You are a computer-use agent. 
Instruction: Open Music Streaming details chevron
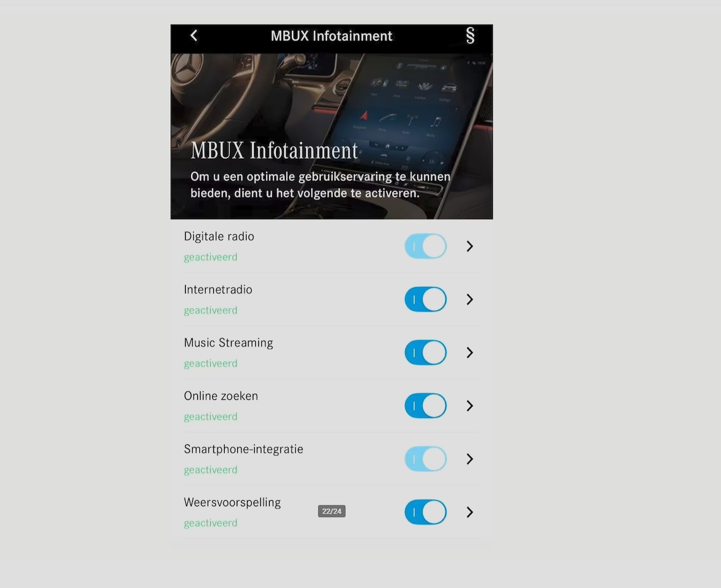tap(470, 353)
